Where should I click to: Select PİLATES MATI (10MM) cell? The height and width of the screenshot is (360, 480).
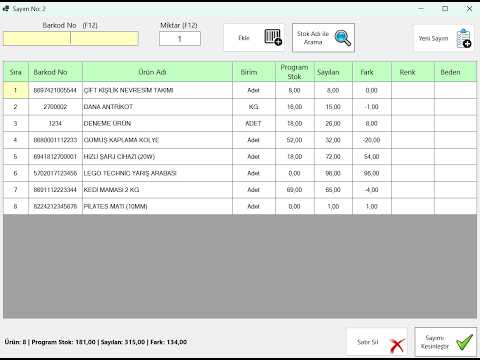click(x=157, y=206)
